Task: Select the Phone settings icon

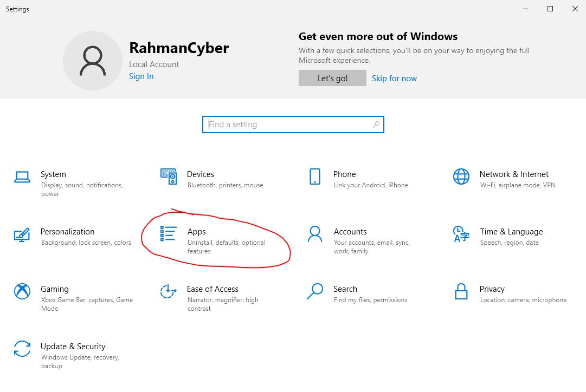Action: pos(314,176)
